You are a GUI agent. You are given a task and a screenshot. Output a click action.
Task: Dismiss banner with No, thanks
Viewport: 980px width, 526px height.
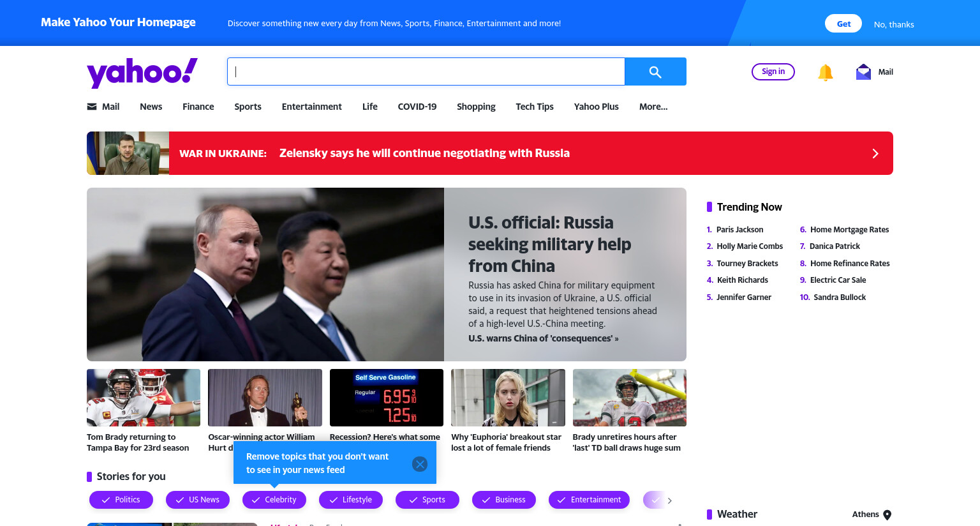pyautogui.click(x=894, y=24)
